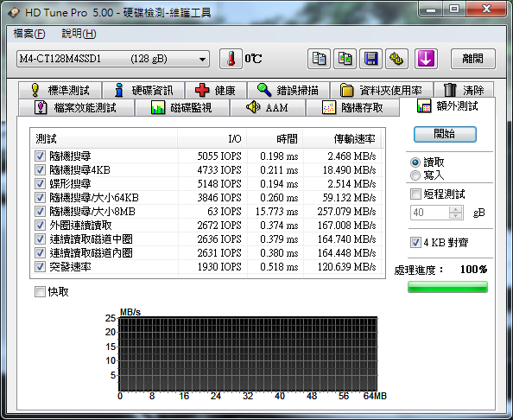The image size is (513, 420).
Task: Click the green progress bar
Action: [x=447, y=287]
